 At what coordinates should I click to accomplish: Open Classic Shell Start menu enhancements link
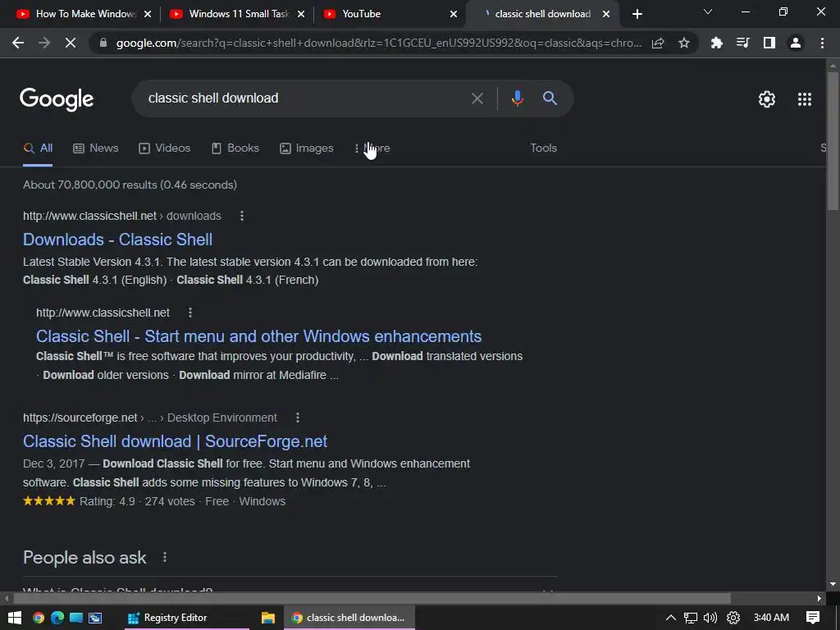pyautogui.click(x=258, y=336)
